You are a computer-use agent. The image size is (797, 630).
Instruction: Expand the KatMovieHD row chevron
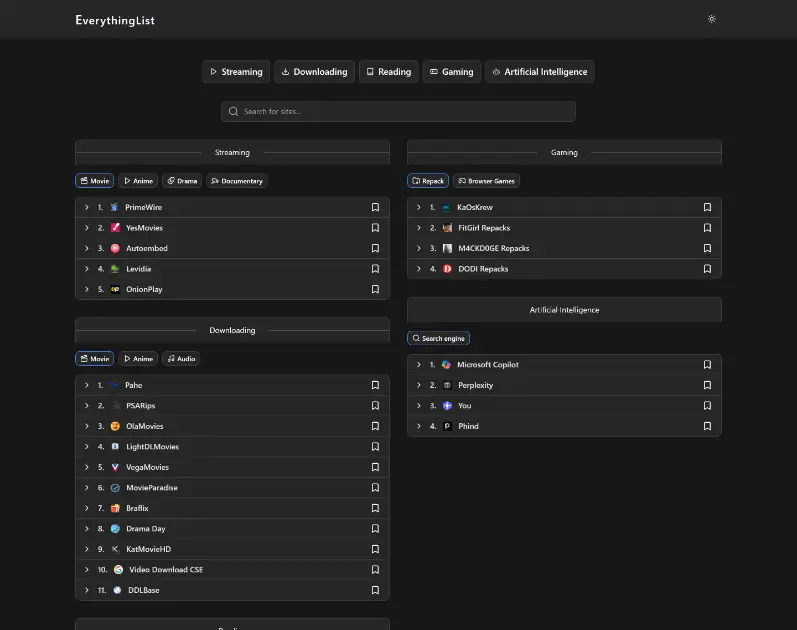coord(86,549)
